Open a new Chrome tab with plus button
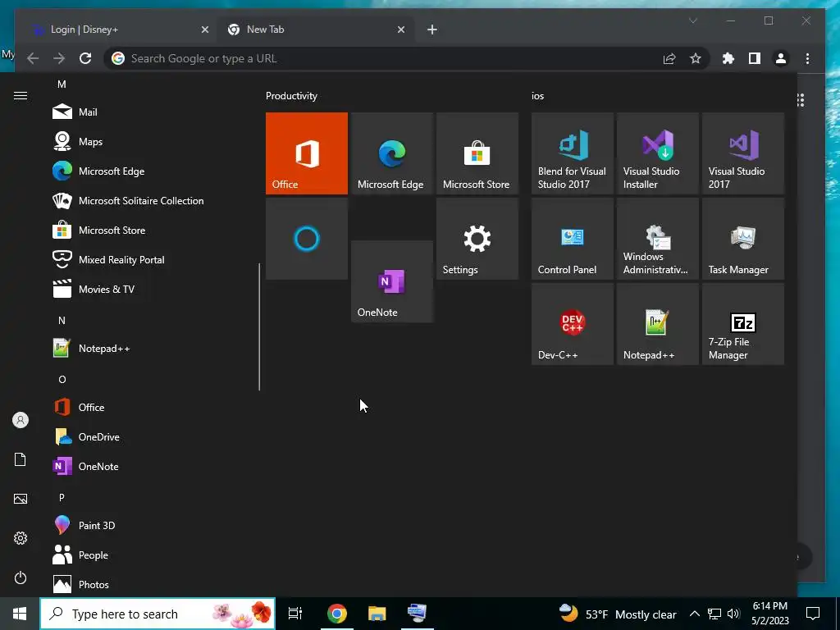840x630 pixels. (432, 30)
